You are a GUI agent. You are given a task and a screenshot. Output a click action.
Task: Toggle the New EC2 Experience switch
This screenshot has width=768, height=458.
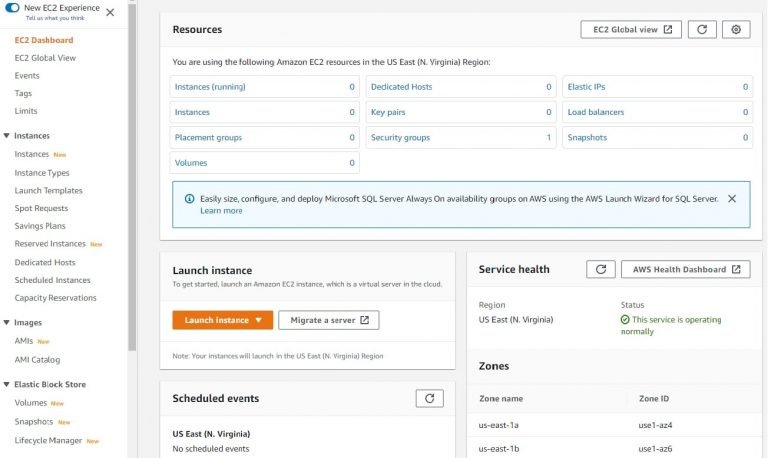pos(12,8)
